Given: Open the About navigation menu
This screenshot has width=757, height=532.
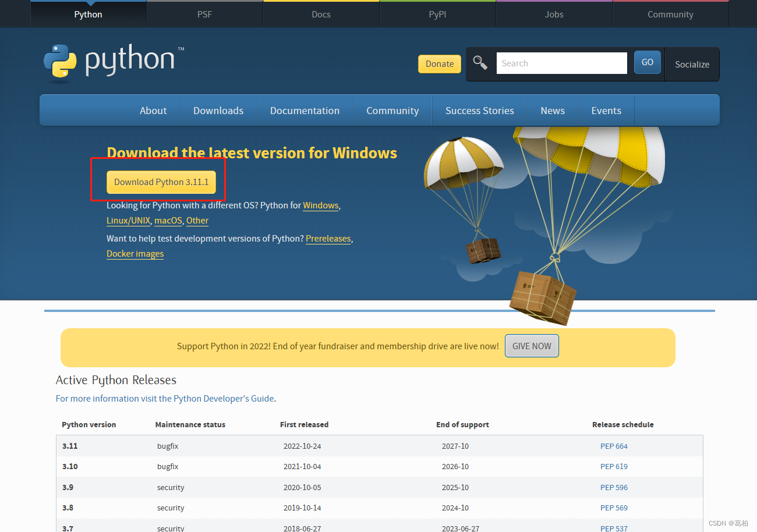Looking at the screenshot, I should tap(153, 111).
